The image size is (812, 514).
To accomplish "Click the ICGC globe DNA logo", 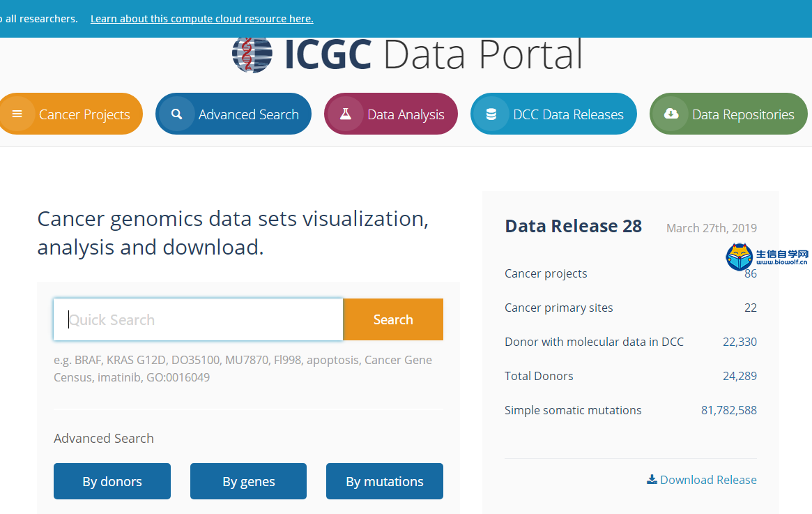I will pyautogui.click(x=252, y=54).
